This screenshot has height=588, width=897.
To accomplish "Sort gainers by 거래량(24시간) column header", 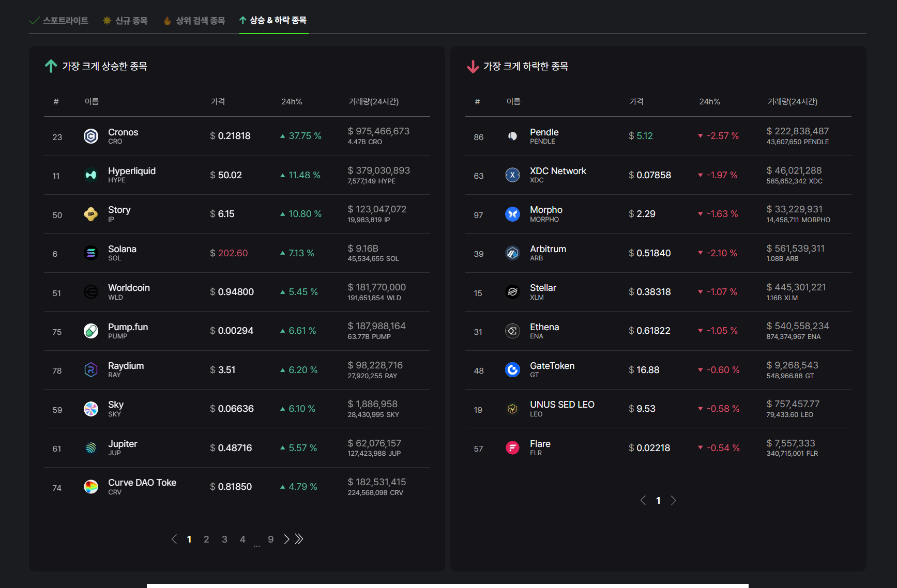I will point(373,102).
